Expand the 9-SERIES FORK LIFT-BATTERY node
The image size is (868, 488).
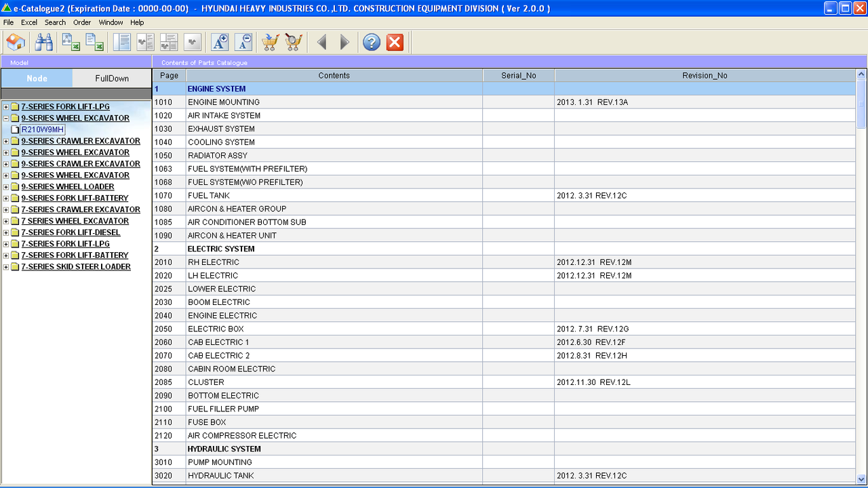[x=6, y=199]
